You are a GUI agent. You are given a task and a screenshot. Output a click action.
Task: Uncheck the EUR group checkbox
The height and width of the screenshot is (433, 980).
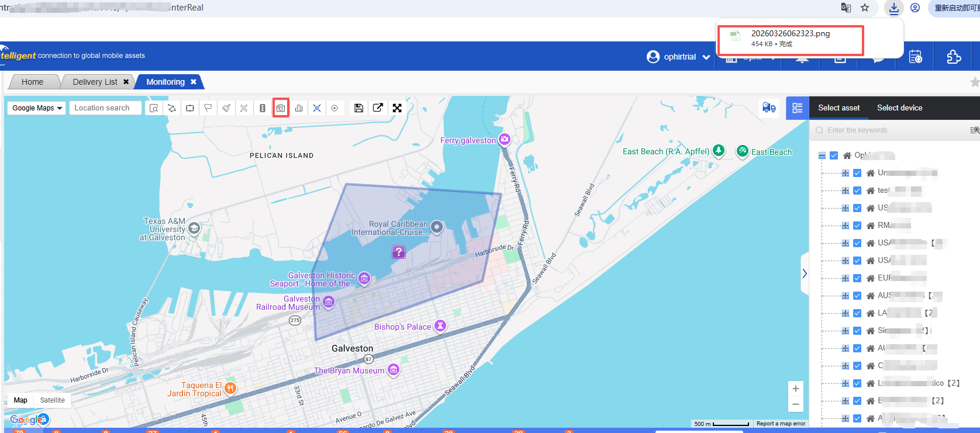857,278
